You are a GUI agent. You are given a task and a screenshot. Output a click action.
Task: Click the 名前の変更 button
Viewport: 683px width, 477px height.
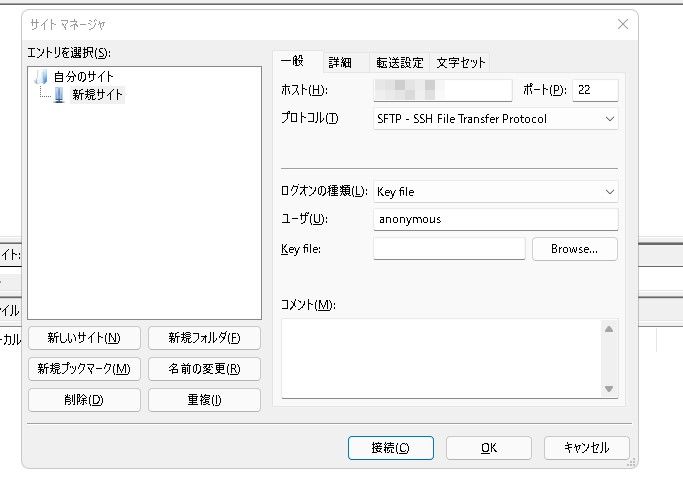point(204,369)
